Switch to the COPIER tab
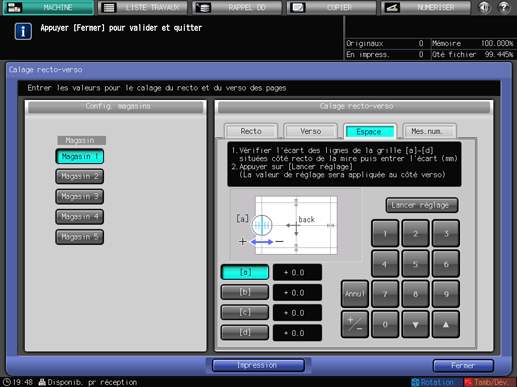517x387 pixels. click(x=332, y=7)
